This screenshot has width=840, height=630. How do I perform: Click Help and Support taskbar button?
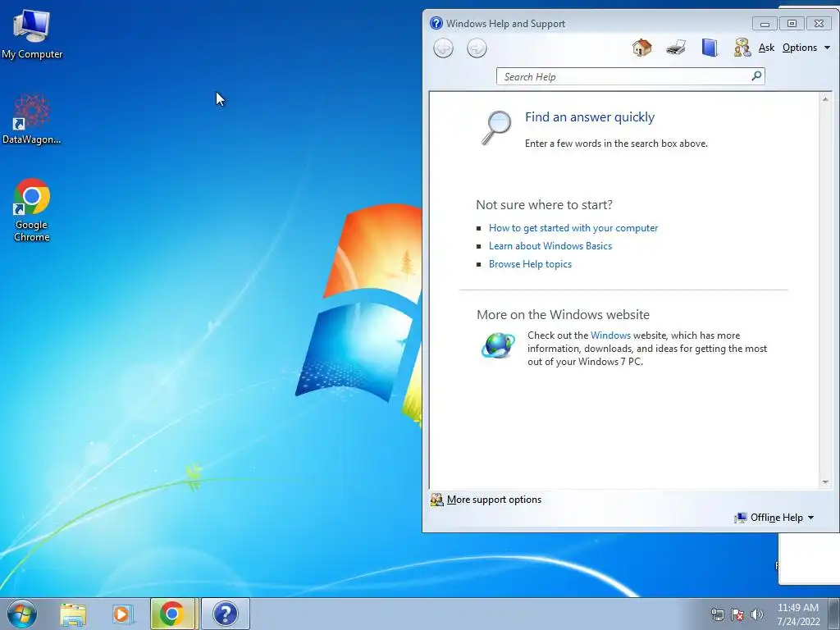tap(225, 614)
